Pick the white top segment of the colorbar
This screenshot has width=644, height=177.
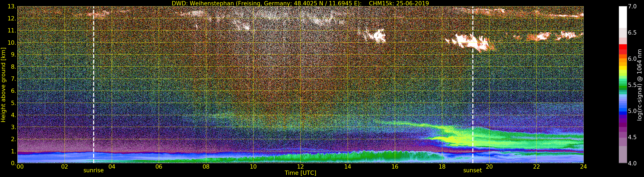(x=623, y=17)
